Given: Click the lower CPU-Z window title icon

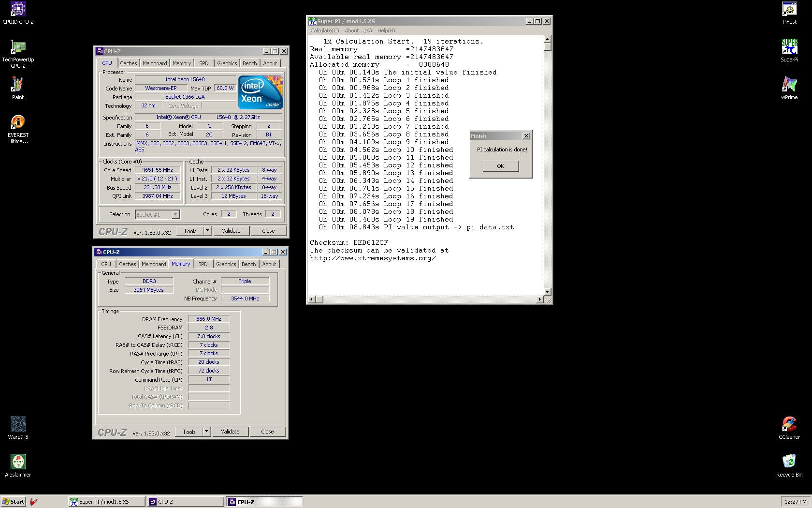Looking at the screenshot, I should click(98, 252).
